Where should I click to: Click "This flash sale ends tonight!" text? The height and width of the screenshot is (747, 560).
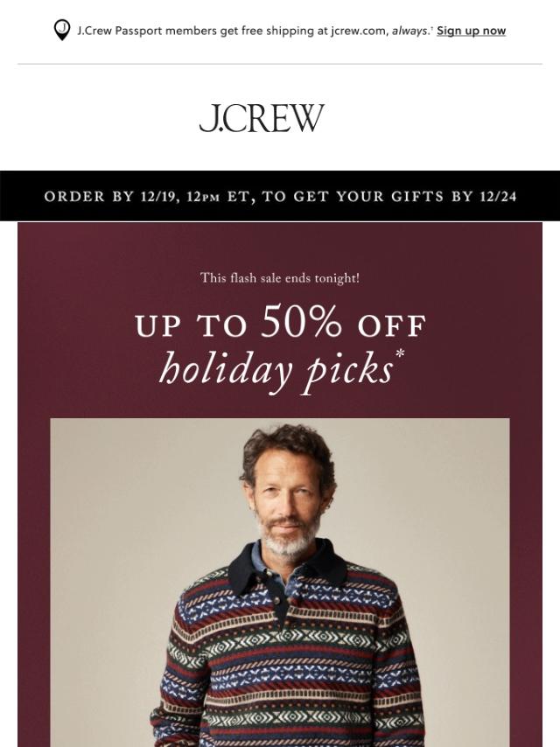(x=280, y=277)
